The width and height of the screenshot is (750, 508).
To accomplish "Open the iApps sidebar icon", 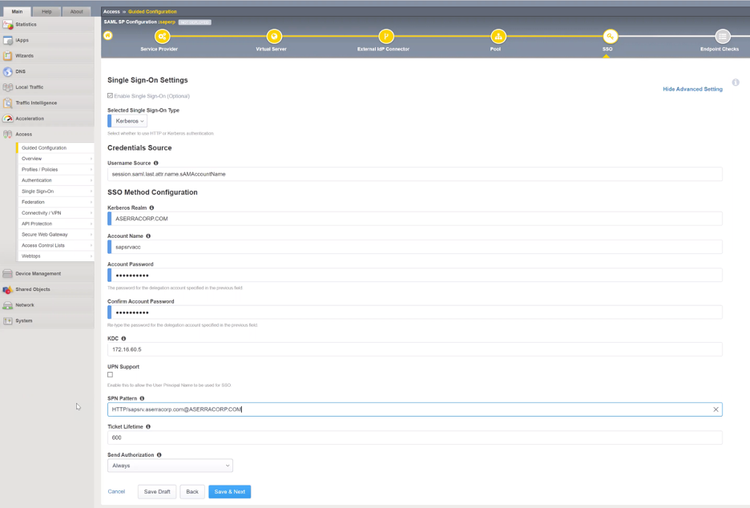I will pyautogui.click(x=8, y=40).
